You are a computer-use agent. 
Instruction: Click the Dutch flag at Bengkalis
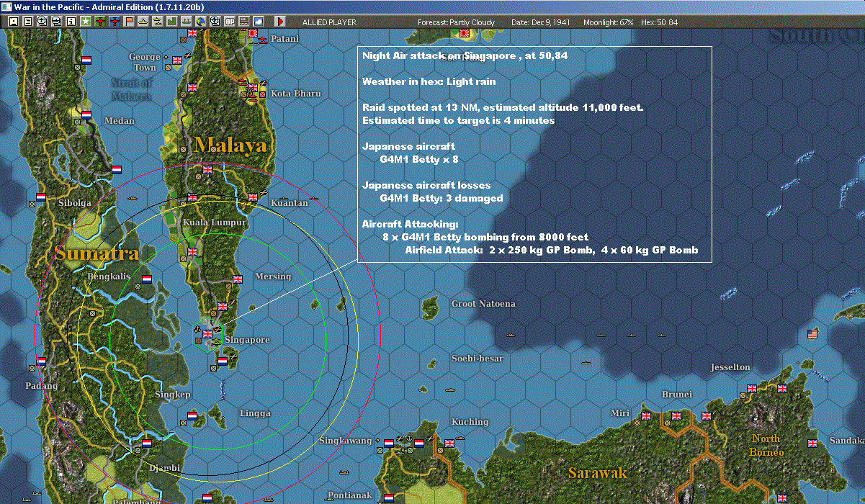146,279
